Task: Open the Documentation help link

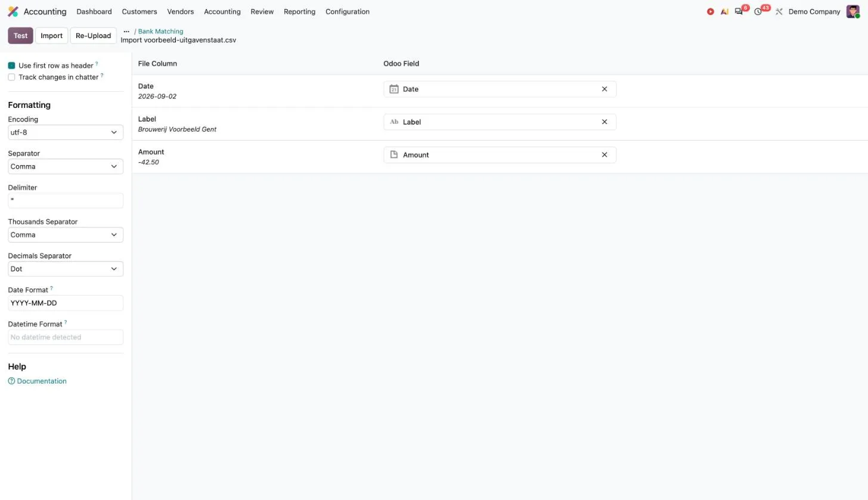Action: [x=42, y=381]
